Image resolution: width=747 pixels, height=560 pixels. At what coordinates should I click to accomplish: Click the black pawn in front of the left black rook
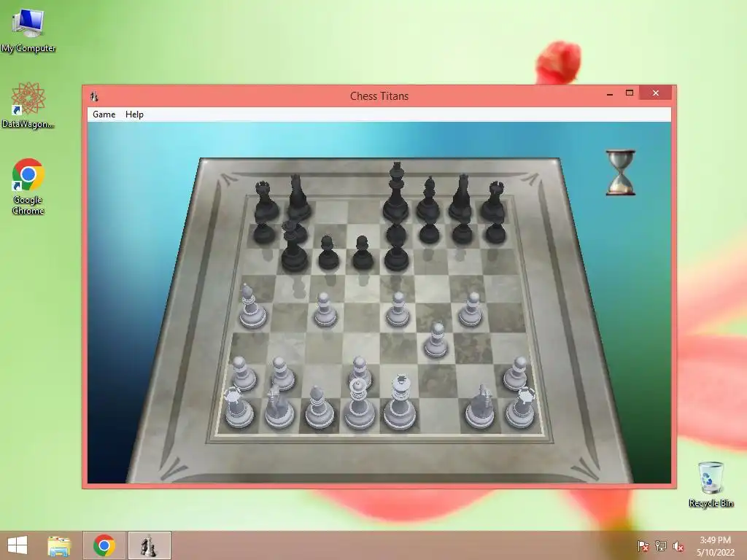pos(263,233)
